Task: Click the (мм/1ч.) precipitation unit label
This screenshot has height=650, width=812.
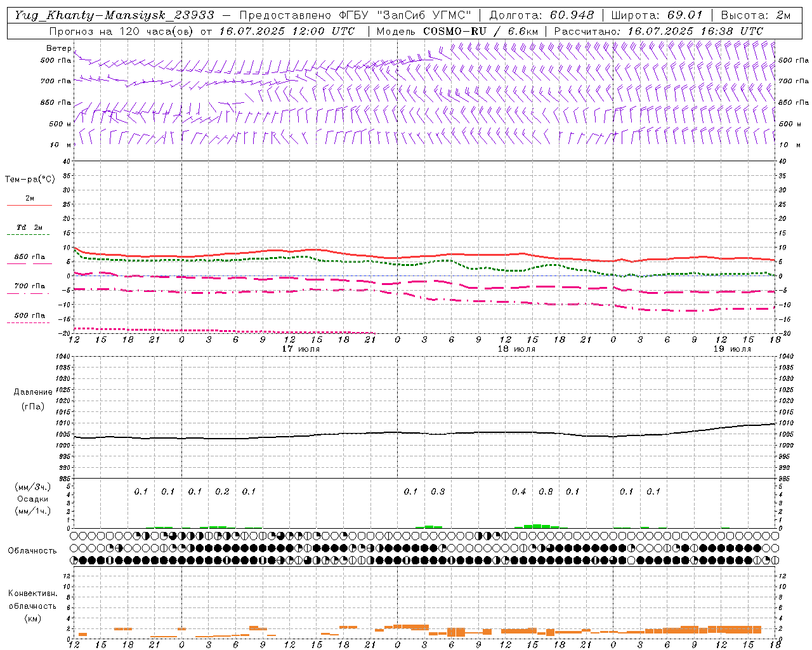Action: click(33, 511)
